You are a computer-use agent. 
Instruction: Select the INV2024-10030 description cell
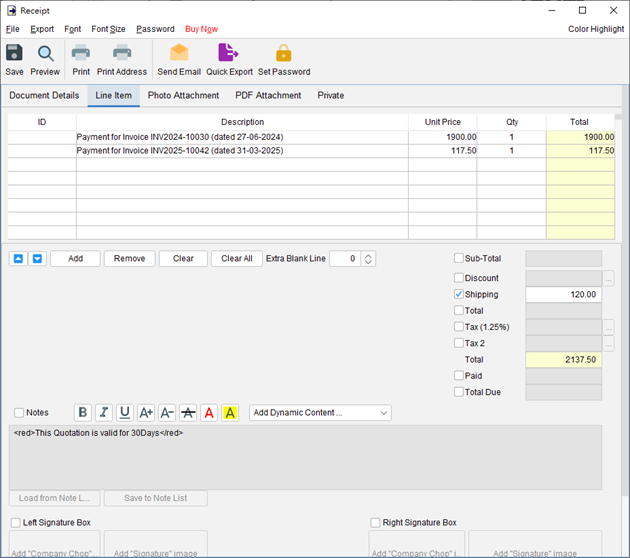pos(242,137)
